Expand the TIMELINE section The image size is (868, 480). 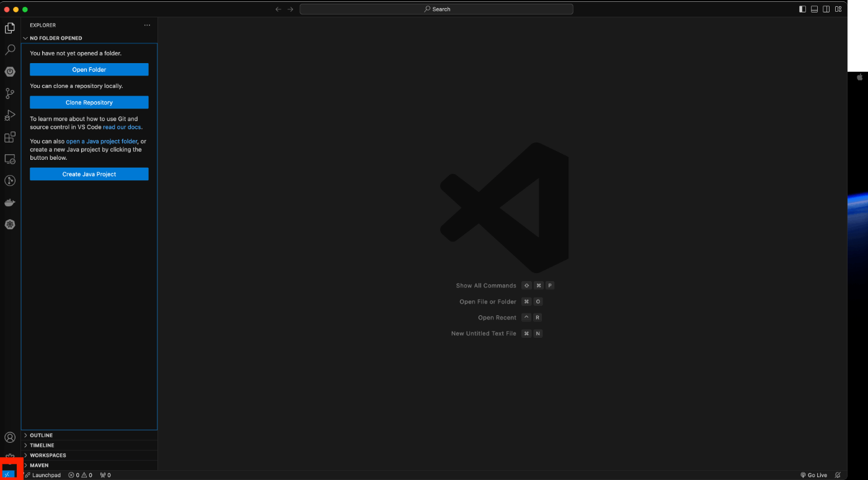[89, 445]
